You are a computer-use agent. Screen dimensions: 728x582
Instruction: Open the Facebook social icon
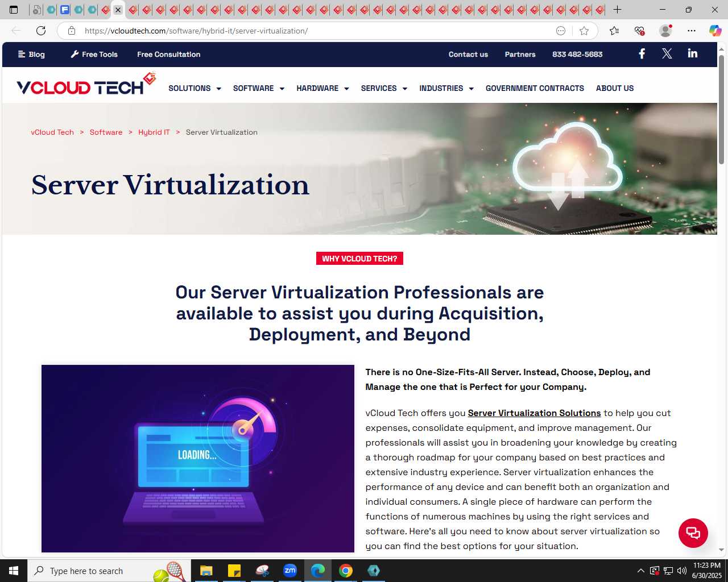point(642,54)
